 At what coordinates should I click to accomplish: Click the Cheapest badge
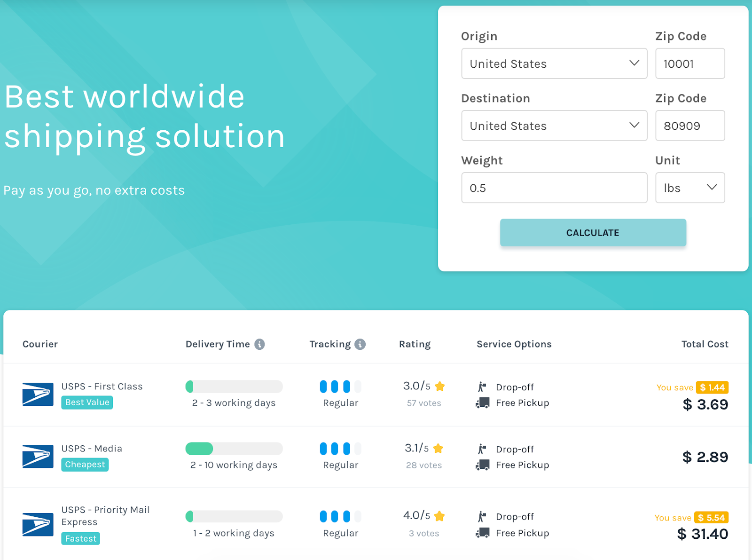pyautogui.click(x=85, y=465)
